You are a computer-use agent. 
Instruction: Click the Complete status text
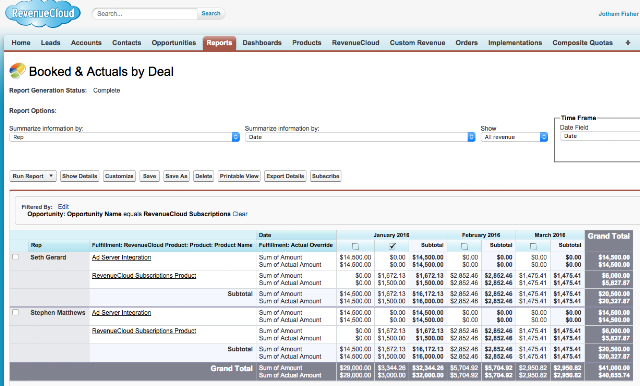point(107,91)
